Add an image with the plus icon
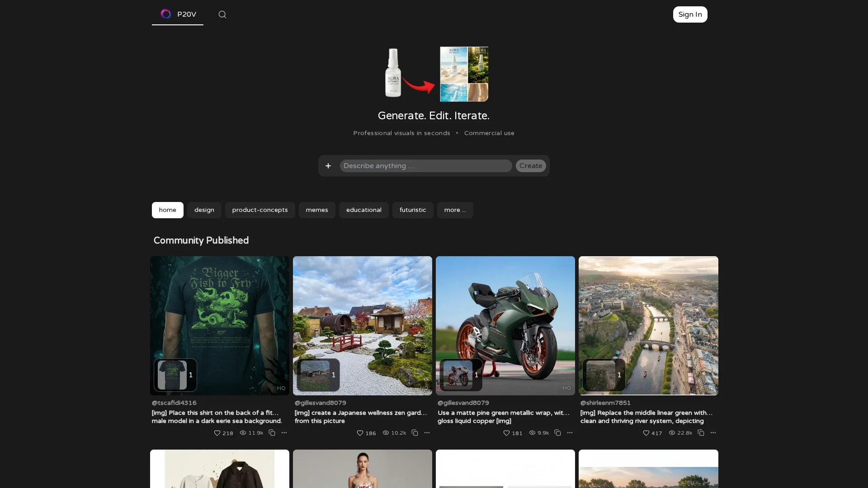The image size is (868, 488). (328, 166)
